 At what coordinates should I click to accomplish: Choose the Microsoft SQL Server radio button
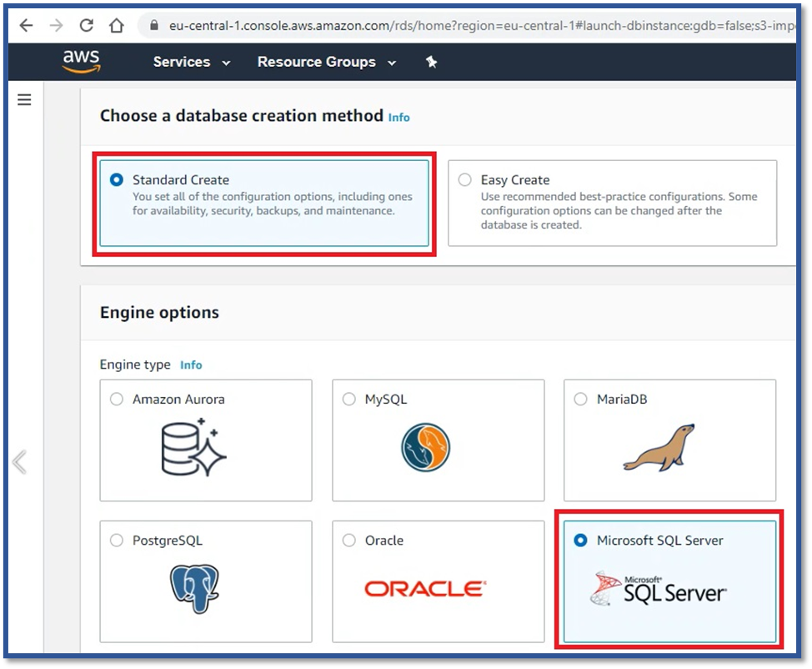pyautogui.click(x=580, y=541)
